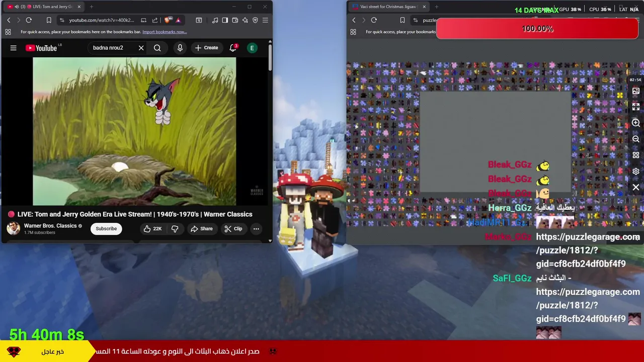Open the 'E' account avatar menu
The image size is (644, 362).
click(252, 48)
